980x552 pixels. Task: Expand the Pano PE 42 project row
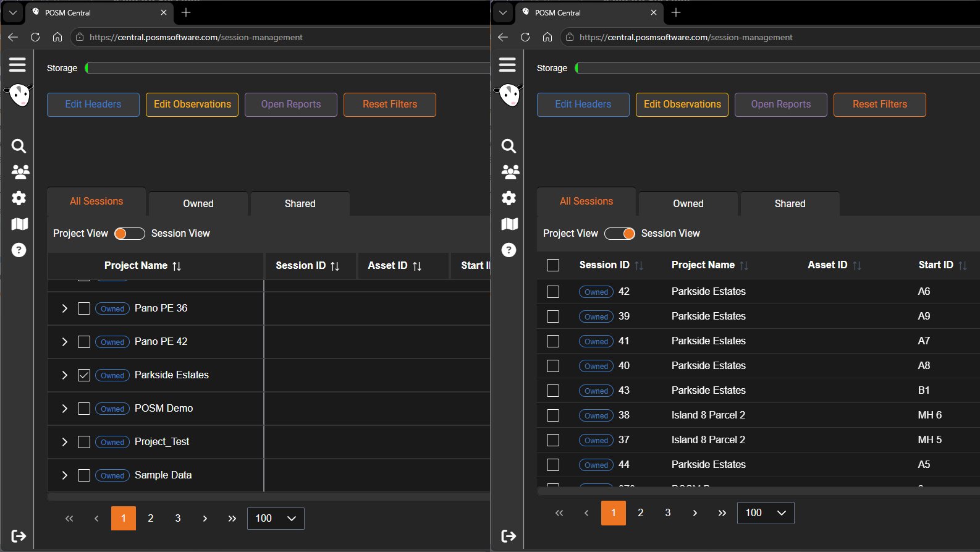click(x=64, y=342)
